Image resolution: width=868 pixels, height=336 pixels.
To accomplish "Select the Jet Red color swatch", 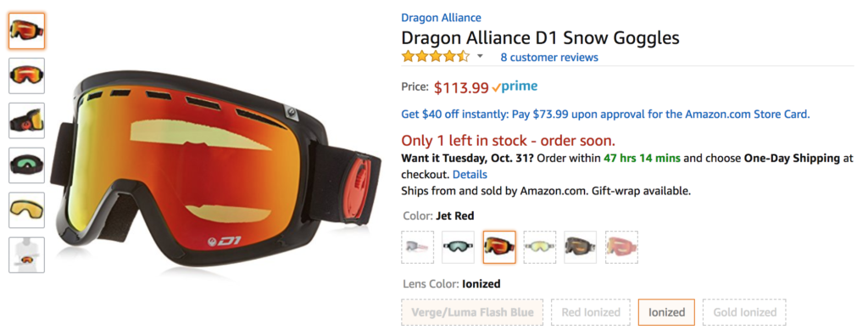I will click(499, 247).
